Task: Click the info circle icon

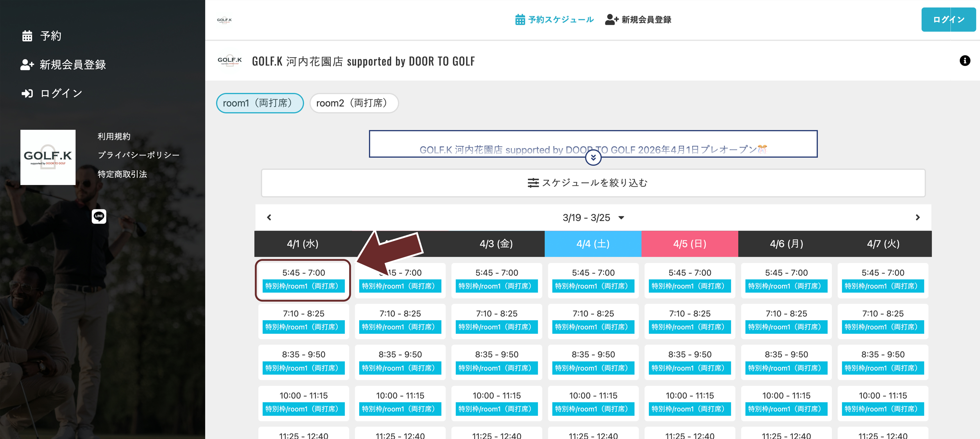Action: coord(964,60)
